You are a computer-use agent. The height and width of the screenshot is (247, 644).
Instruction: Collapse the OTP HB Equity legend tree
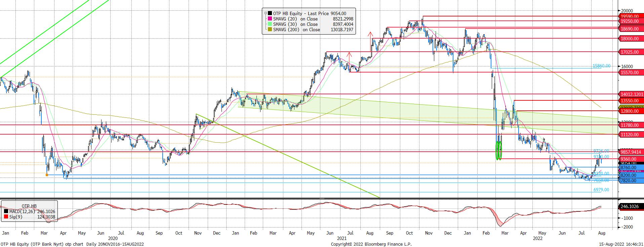[266, 13]
